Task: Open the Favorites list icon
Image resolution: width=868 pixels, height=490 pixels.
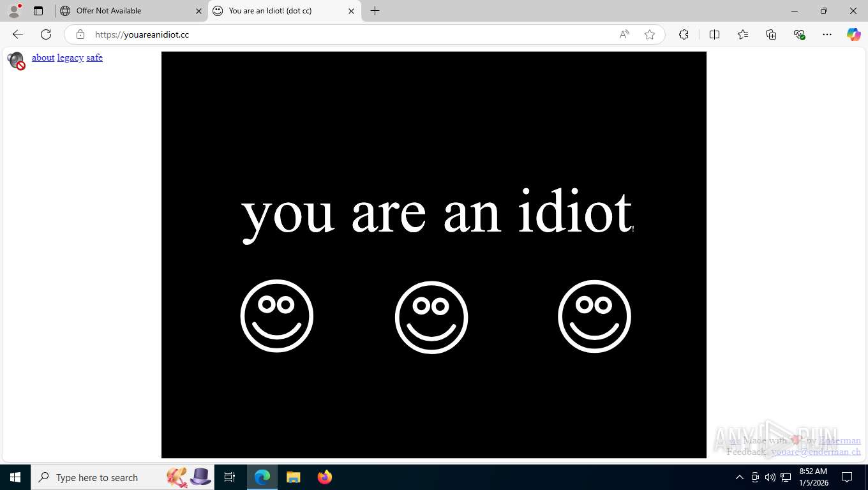Action: pos(743,34)
